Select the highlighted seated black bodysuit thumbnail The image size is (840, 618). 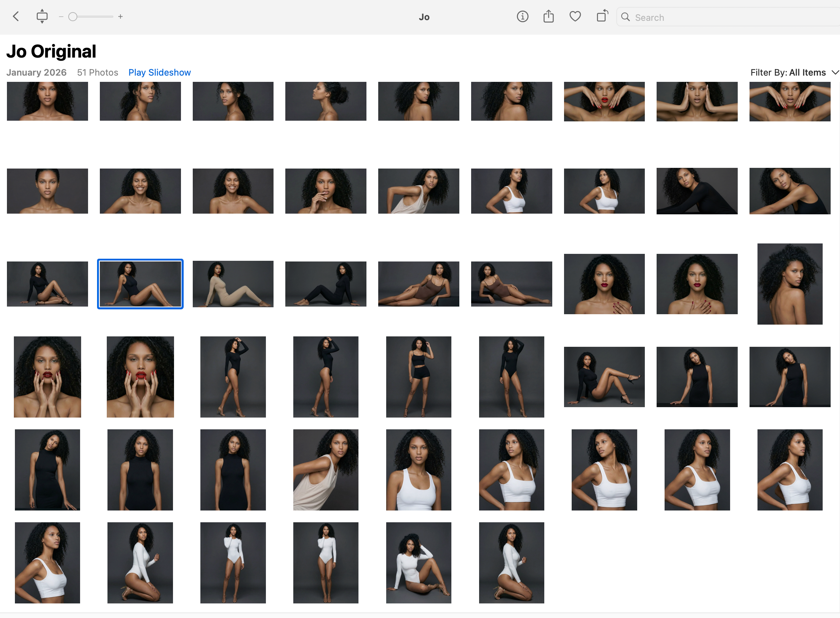(x=140, y=284)
